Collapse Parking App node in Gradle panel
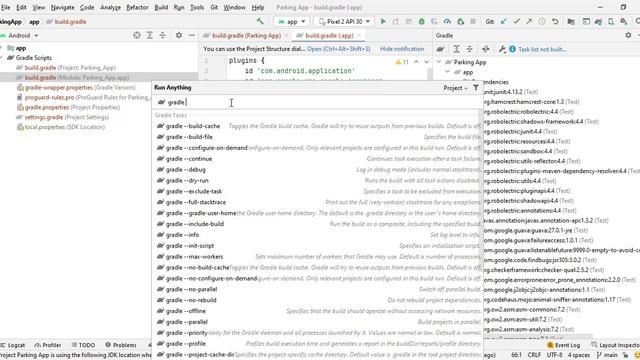 pos(439,62)
